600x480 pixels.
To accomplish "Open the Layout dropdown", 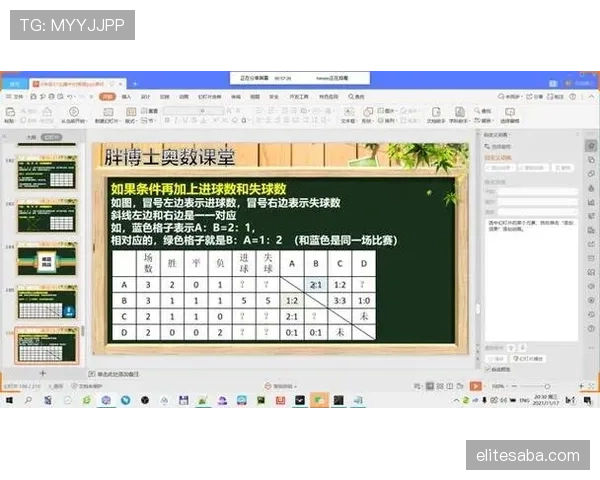I will (x=130, y=121).
